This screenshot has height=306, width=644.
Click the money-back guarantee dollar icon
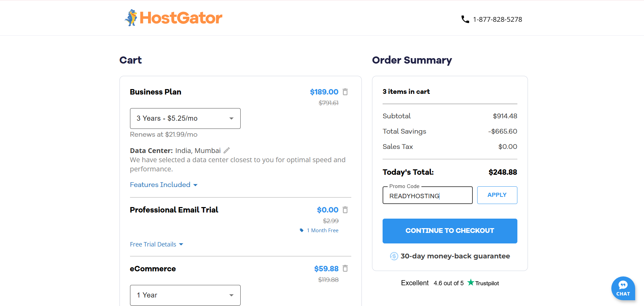click(x=394, y=256)
